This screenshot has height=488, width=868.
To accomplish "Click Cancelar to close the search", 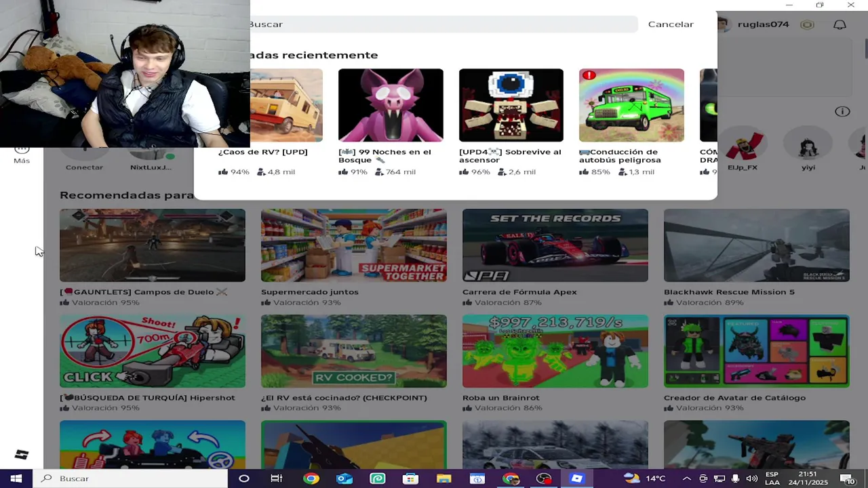I will (671, 24).
